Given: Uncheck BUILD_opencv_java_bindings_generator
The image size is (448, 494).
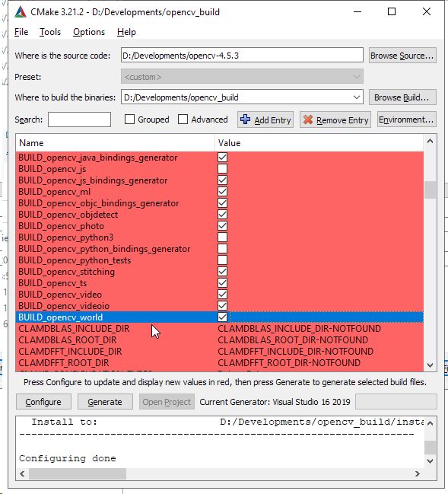Looking at the screenshot, I should pyautogui.click(x=222, y=158).
